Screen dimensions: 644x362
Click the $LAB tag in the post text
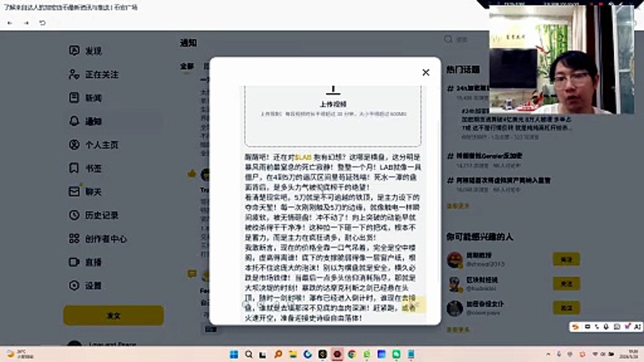pos(303,157)
